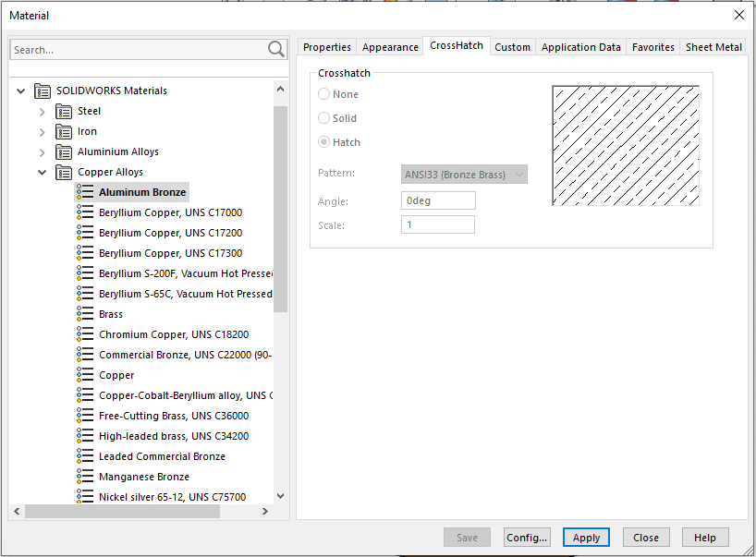Select the Hatch crosshatch option
756x557 pixels.
click(x=324, y=141)
